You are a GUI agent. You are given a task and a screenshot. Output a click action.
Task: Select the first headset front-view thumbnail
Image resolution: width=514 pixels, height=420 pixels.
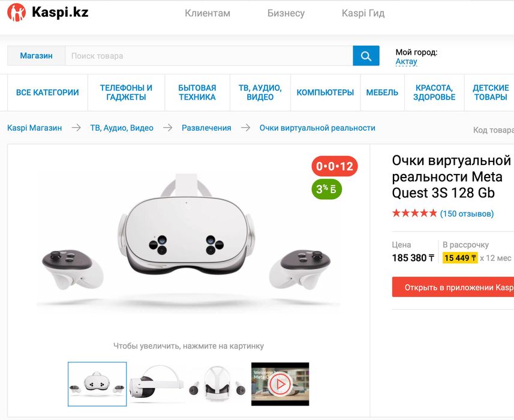(97, 384)
